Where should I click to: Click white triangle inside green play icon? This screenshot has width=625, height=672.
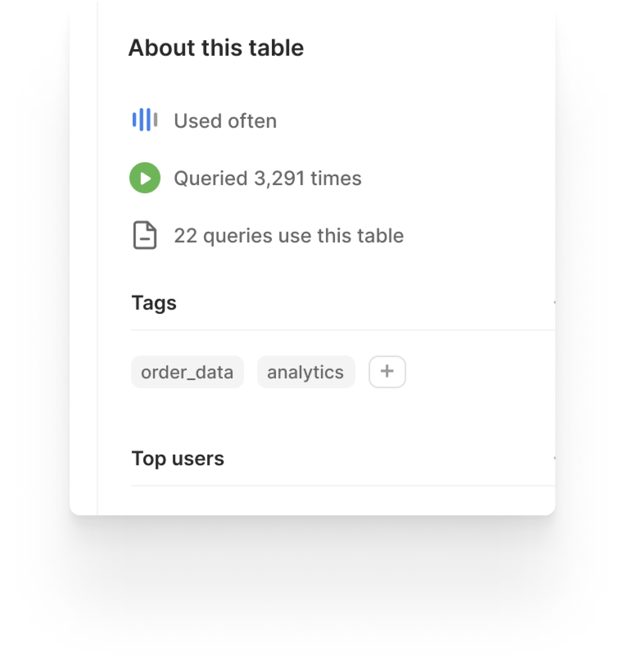(x=146, y=178)
